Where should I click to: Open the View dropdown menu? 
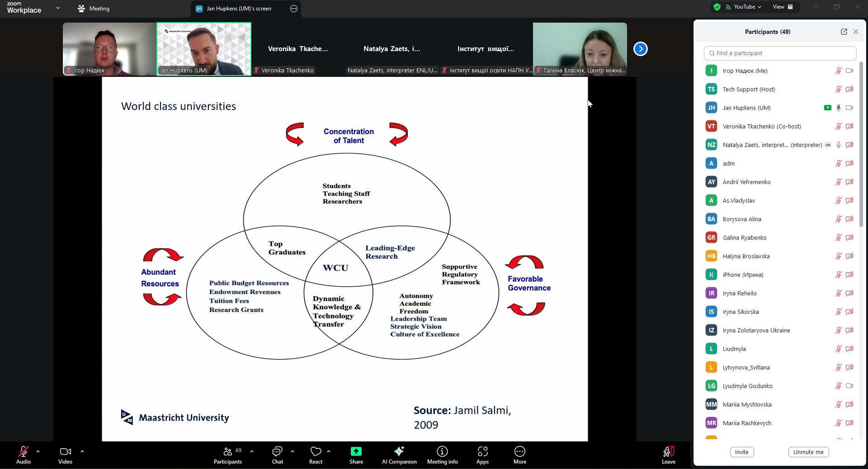click(783, 7)
